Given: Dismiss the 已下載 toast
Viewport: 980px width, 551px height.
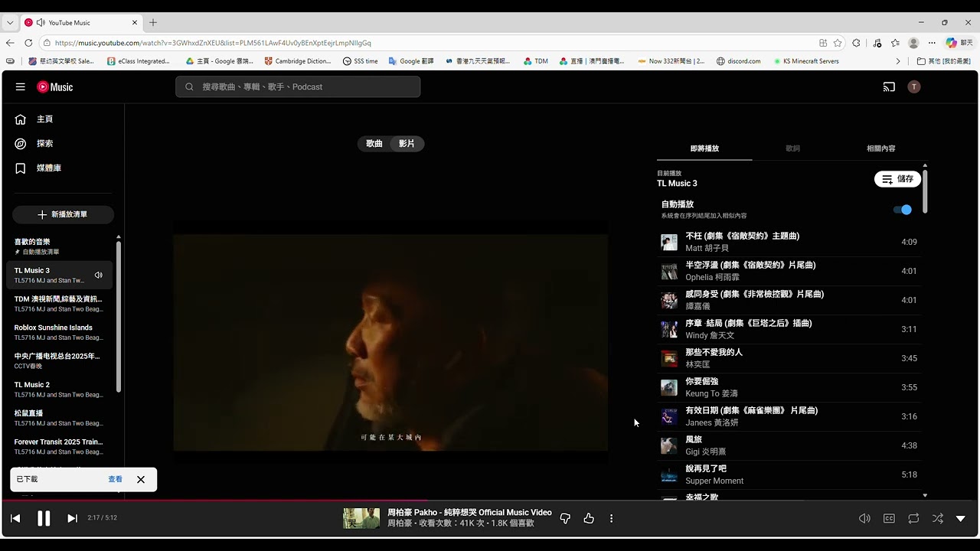Looking at the screenshot, I should coord(141,479).
